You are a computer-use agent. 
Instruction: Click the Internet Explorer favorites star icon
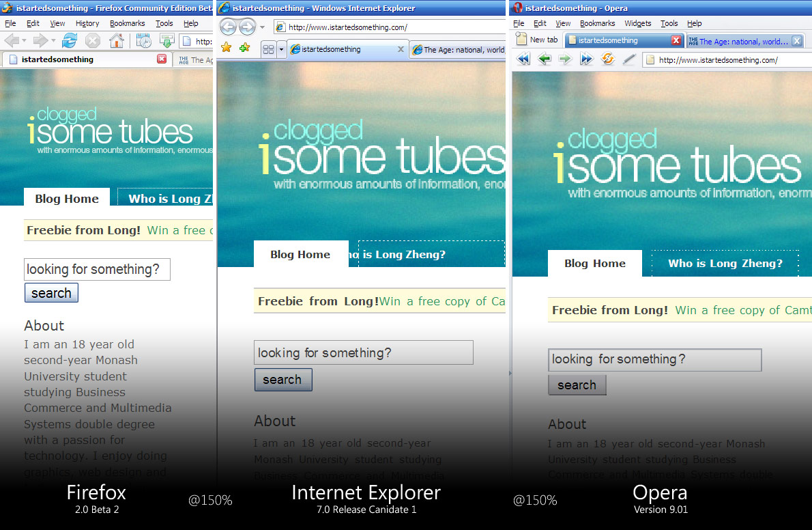point(227,48)
